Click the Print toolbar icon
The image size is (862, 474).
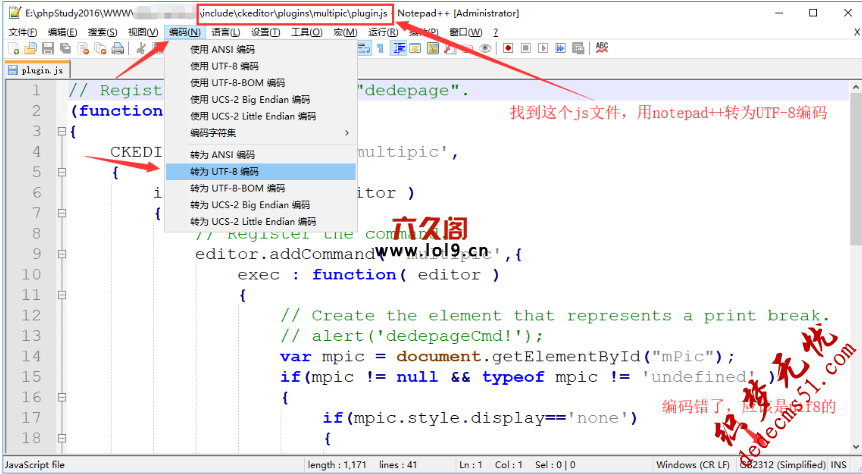(116, 48)
